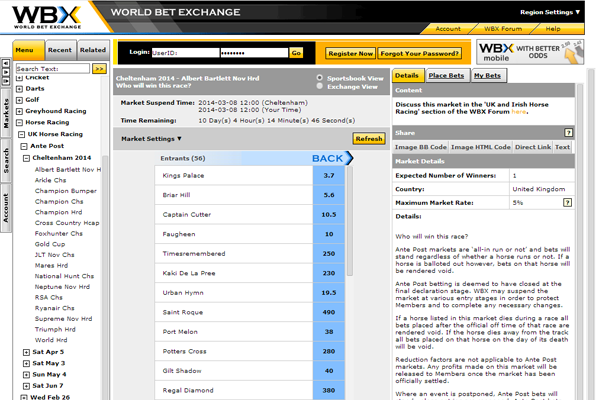
Task: Expand the Darts category
Action: (x=19, y=89)
